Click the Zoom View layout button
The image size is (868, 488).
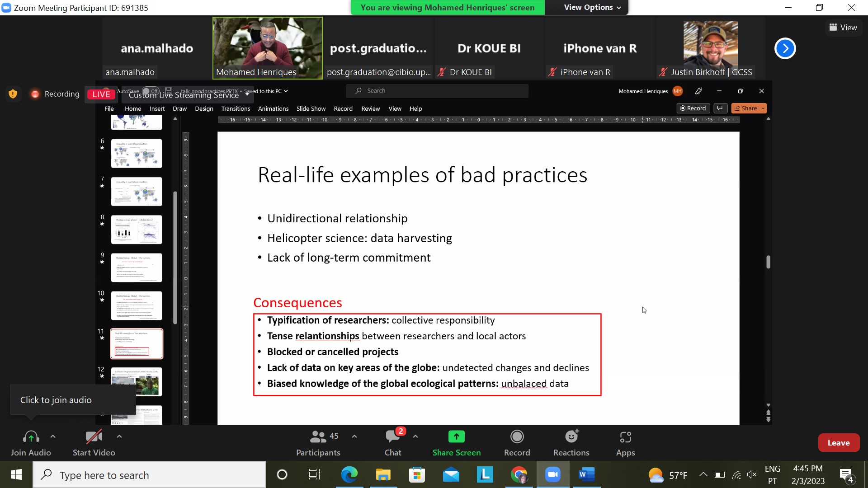click(x=843, y=28)
